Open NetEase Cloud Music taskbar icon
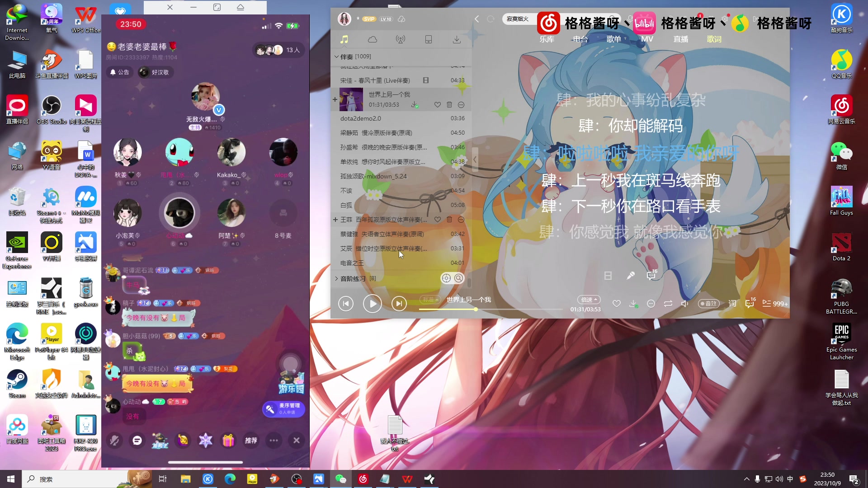The image size is (868, 488). point(363,479)
